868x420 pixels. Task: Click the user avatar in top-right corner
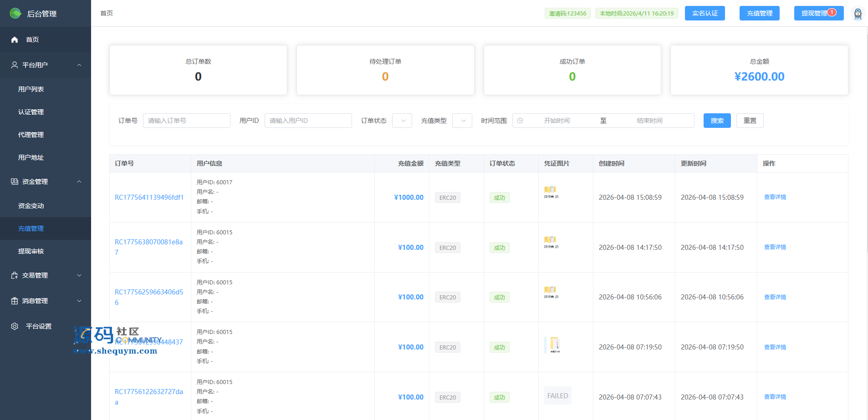(x=858, y=14)
